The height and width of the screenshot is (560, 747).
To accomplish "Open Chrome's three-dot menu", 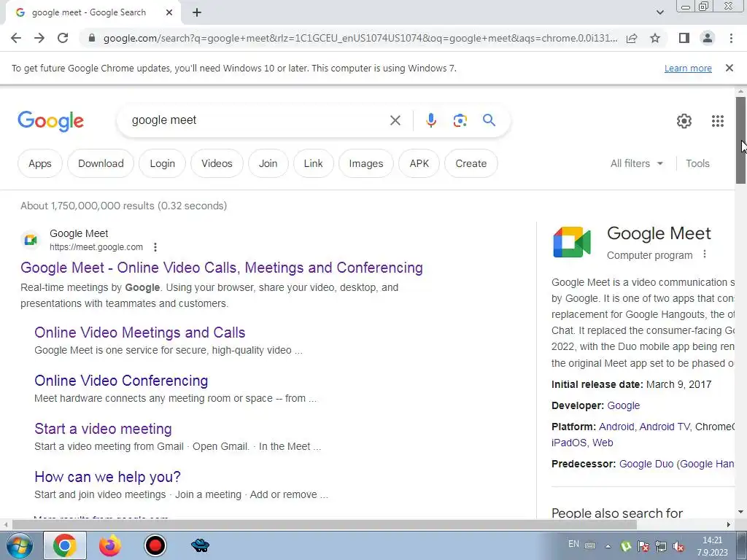I will [731, 38].
